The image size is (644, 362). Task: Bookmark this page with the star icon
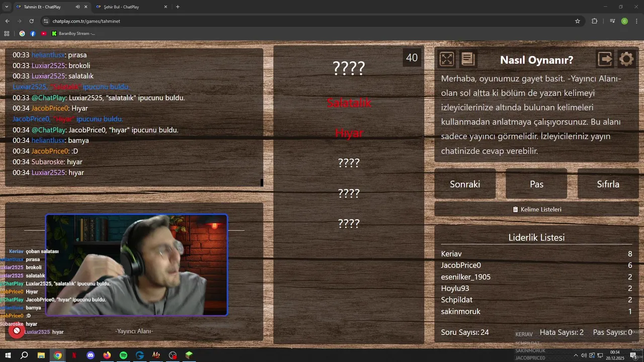(578, 21)
